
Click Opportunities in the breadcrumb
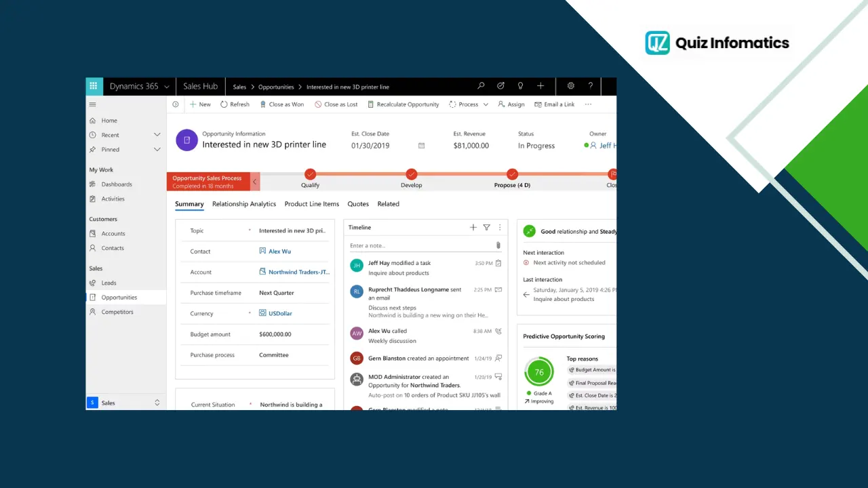tap(276, 87)
